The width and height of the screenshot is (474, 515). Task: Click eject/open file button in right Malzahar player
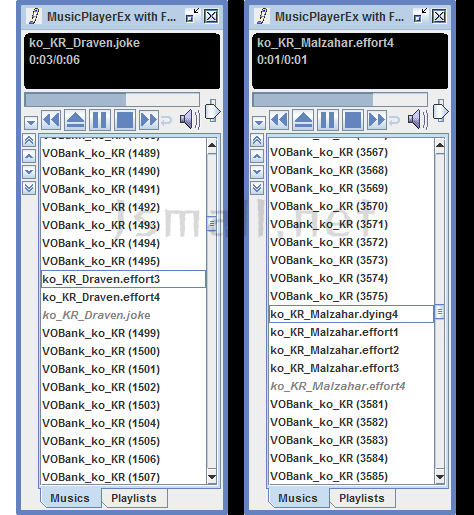pyautogui.click(x=303, y=120)
